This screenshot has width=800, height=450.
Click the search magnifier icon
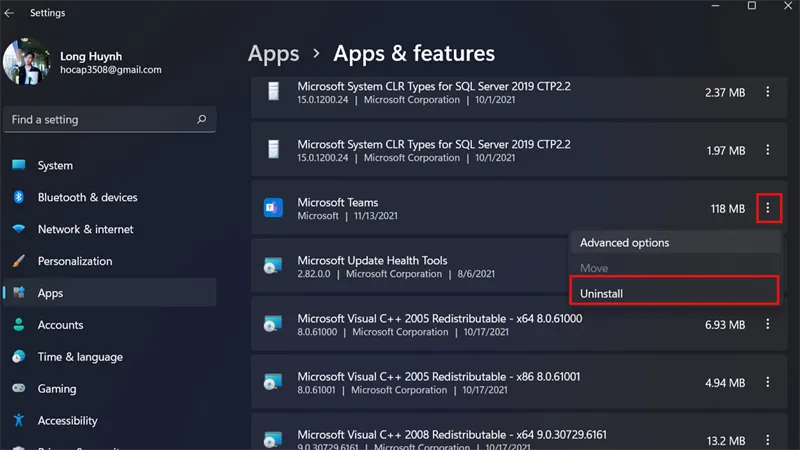pyautogui.click(x=202, y=119)
